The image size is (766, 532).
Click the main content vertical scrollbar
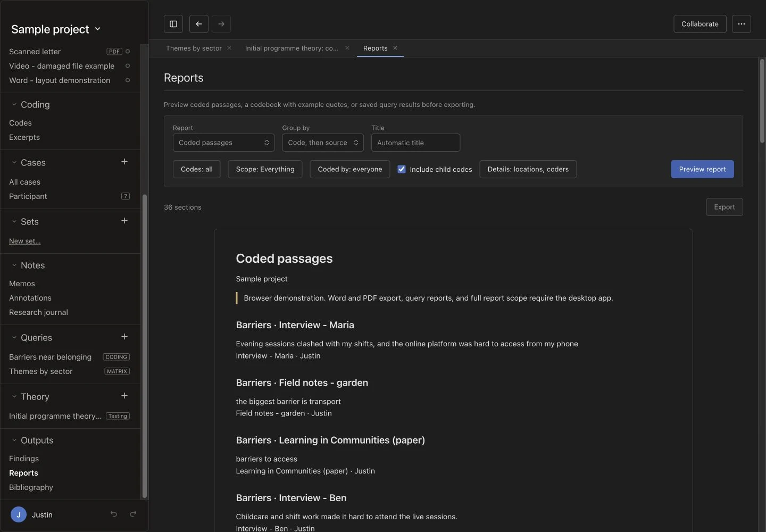click(x=762, y=101)
